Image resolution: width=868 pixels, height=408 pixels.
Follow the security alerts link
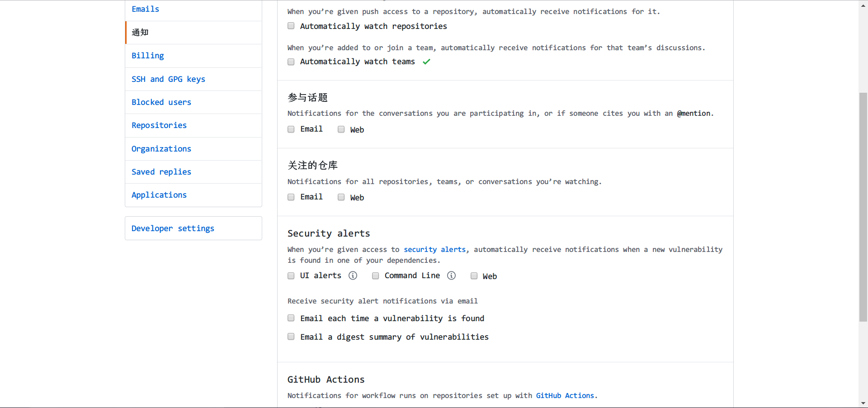[434, 249]
